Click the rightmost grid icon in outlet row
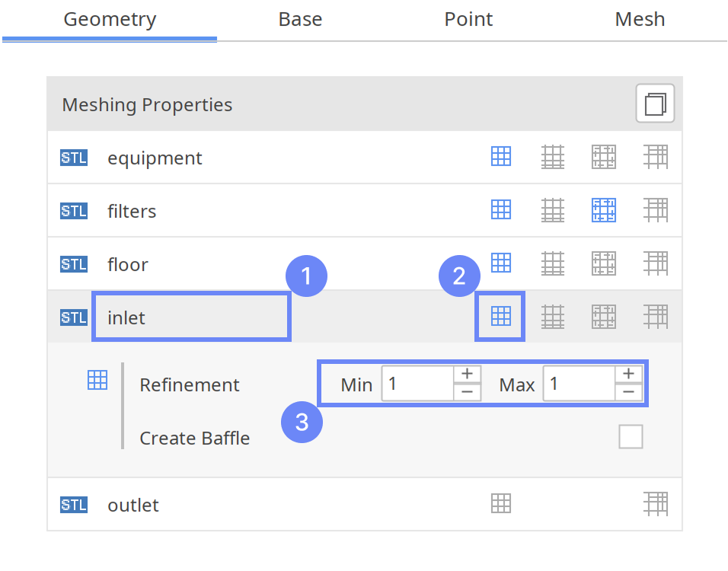 click(x=655, y=503)
